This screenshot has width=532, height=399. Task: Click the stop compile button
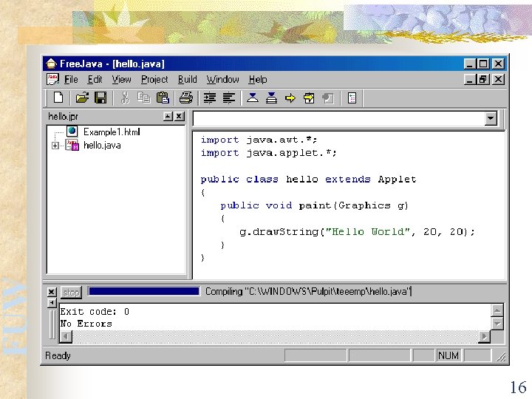[71, 292]
